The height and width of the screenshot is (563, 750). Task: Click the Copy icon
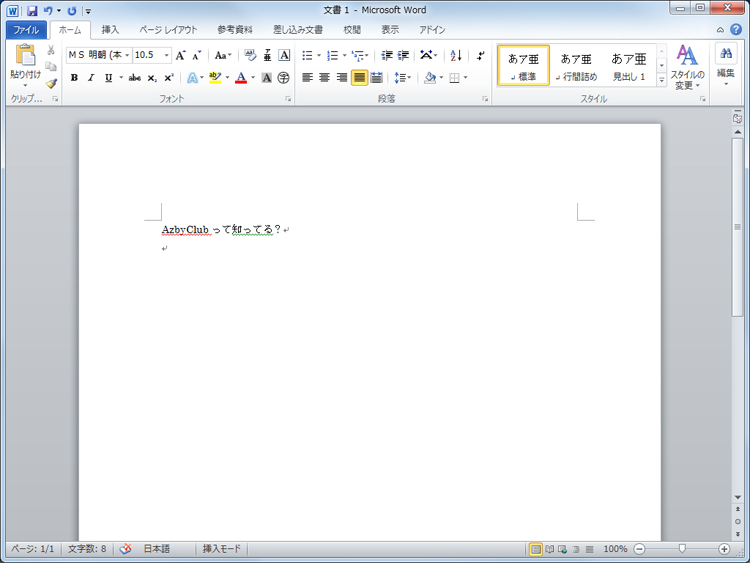tap(51, 66)
